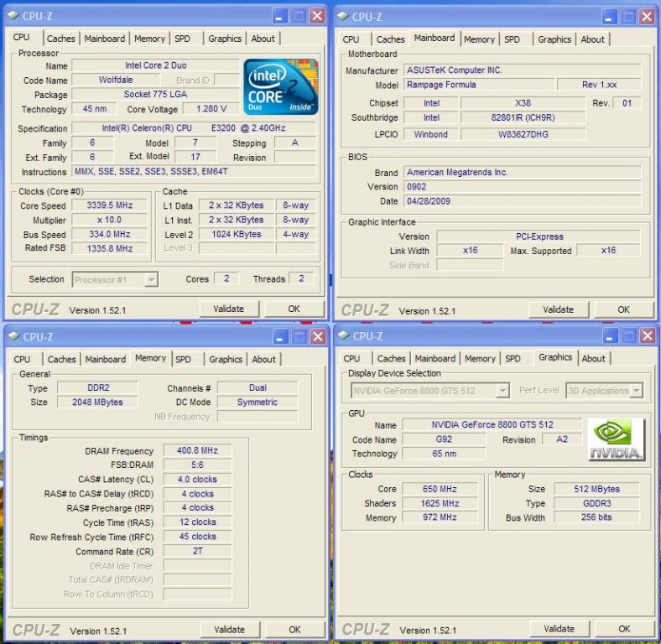Viewport: 661px width, 644px height.
Task: Click the Rated FSB value '1335.8 MHz'
Action: point(110,249)
